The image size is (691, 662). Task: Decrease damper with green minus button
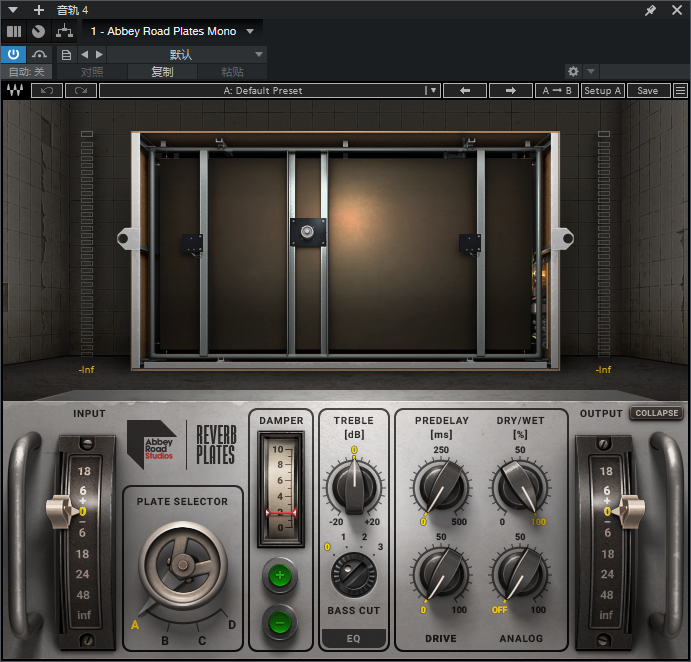click(279, 623)
